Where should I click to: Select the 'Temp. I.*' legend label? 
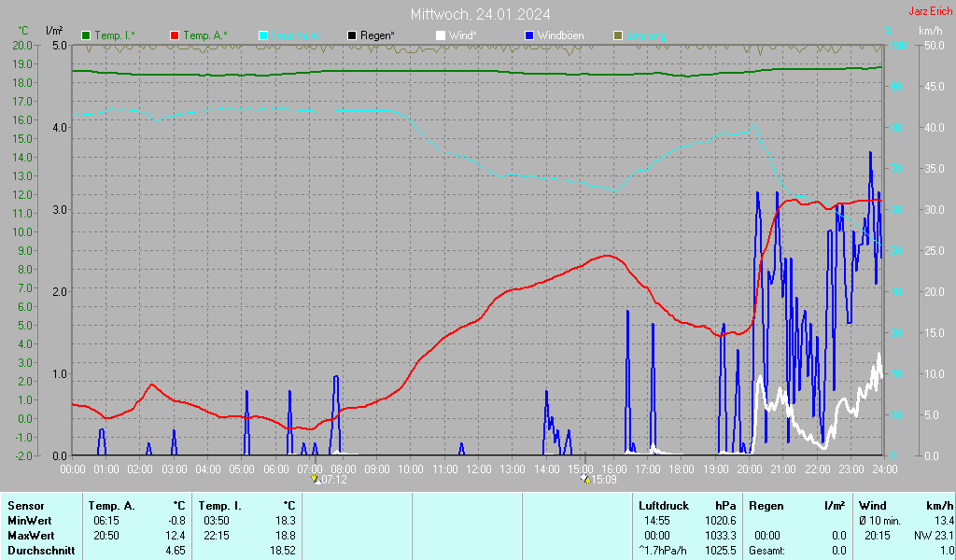click(x=115, y=35)
